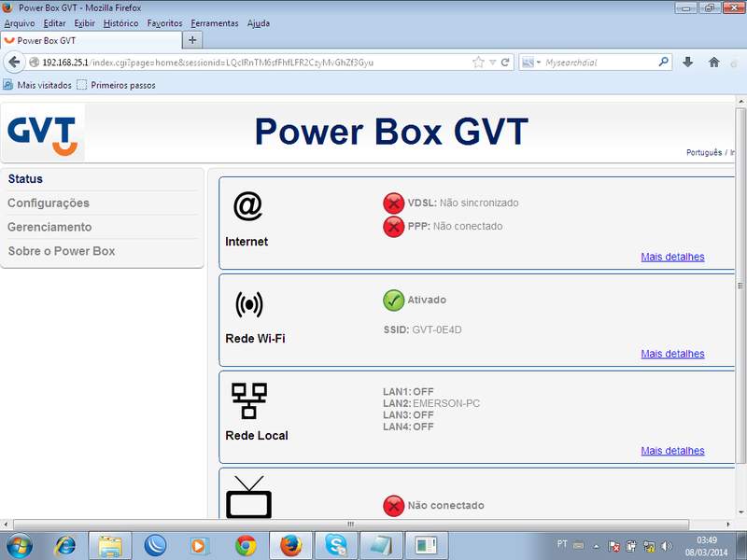Image resolution: width=747 pixels, height=560 pixels.
Task: Click LAN2 EMERSON-PC entry
Action: pos(431,403)
